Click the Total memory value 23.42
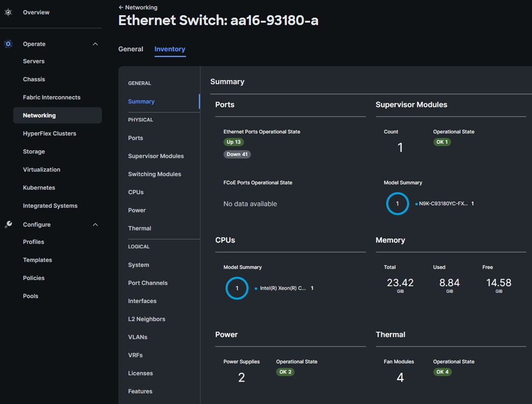Screen dimensions: 532x404 click(x=400, y=282)
